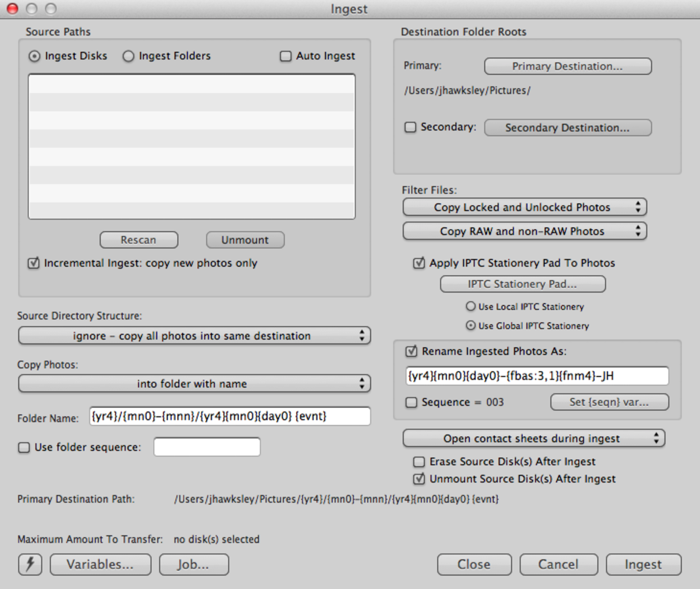The width and height of the screenshot is (700, 589).
Task: Select the Ingest Folders radio button
Action: (129, 56)
